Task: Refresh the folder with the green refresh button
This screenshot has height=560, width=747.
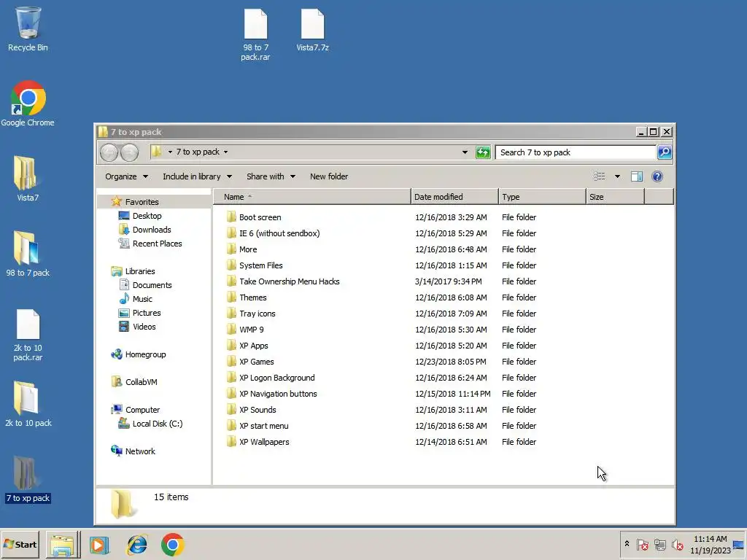Action: click(x=483, y=152)
